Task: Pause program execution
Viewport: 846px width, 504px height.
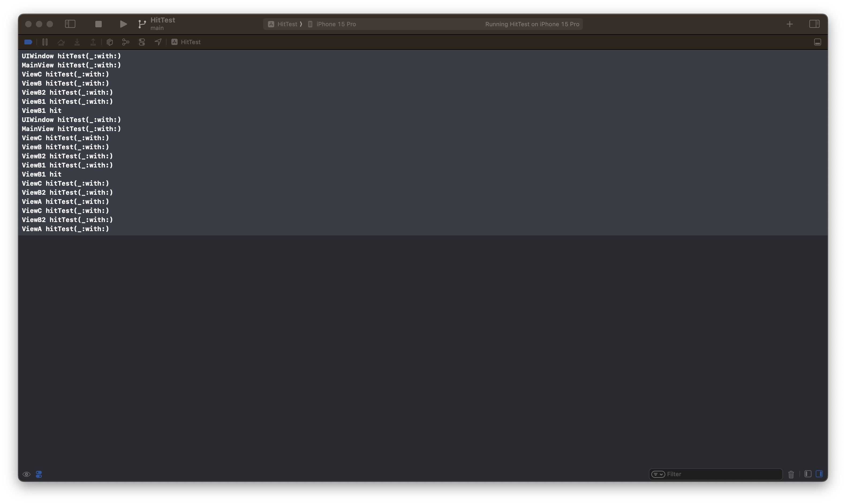Action: [45, 42]
